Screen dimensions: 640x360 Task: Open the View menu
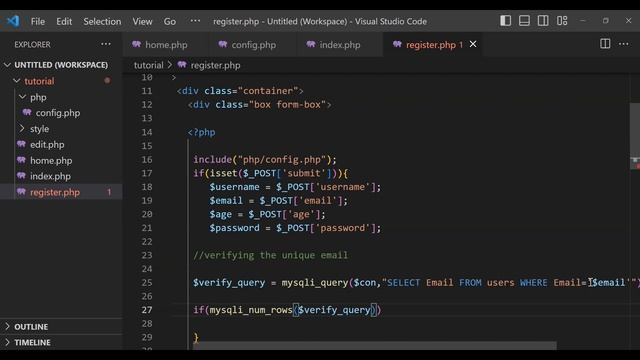tap(142, 21)
